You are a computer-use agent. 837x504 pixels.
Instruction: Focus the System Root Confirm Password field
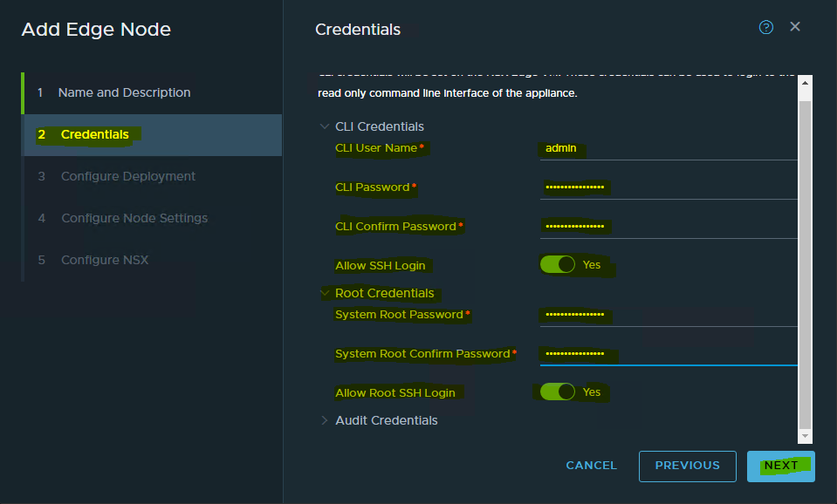669,354
